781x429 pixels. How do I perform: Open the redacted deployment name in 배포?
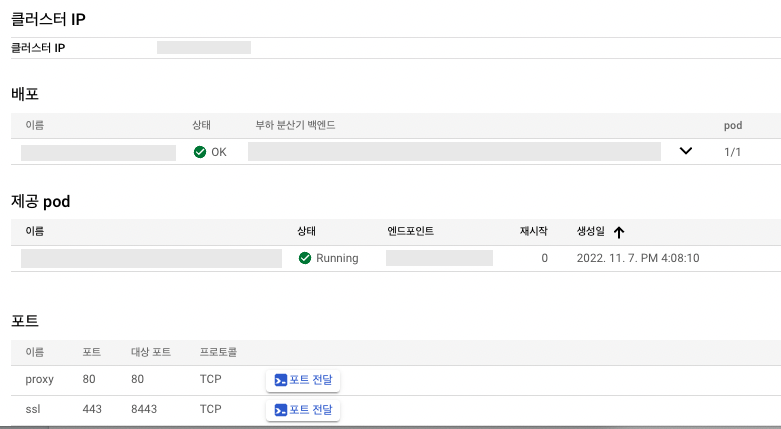pyautogui.click(x=98, y=152)
